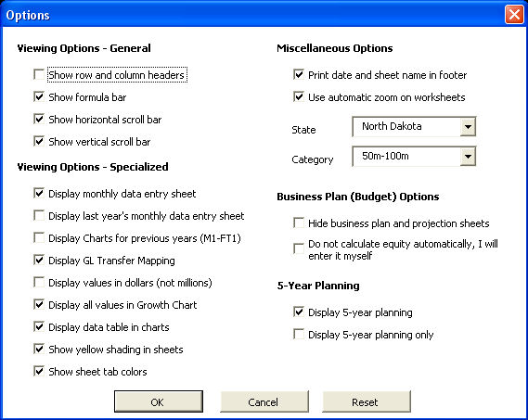The height and width of the screenshot is (420, 528).
Task: Click the OK button
Action: 159,401
